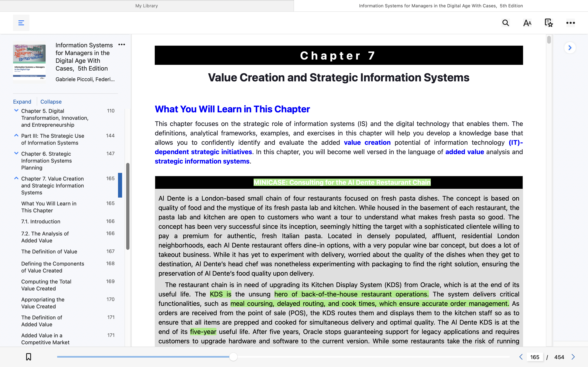Select the My Library tab
Screen dimensions: 588x367
click(x=146, y=6)
